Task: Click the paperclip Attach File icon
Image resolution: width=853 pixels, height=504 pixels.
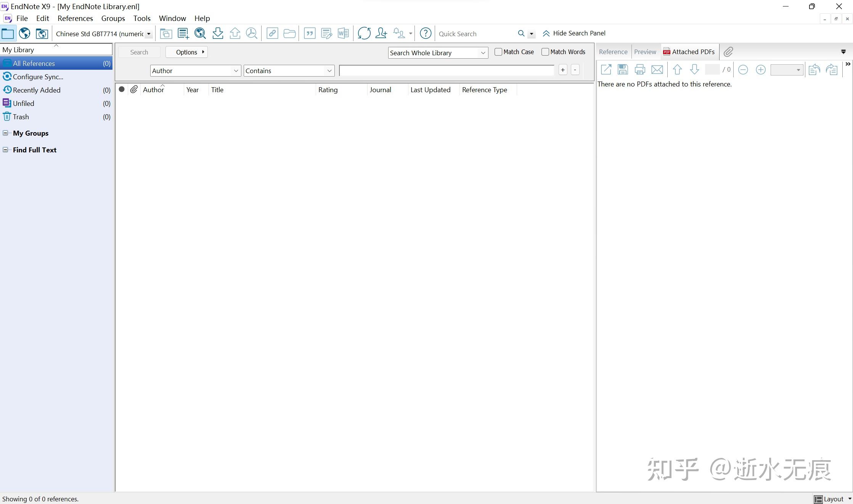Action: coord(728,52)
